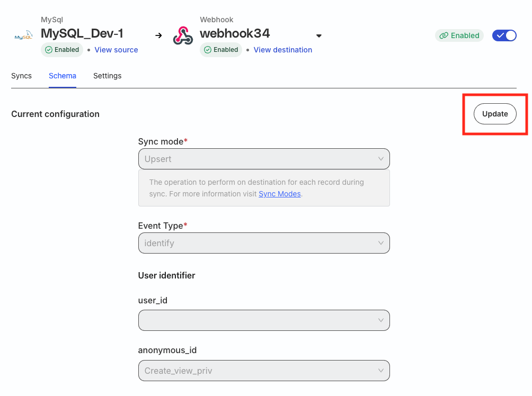Expand the Event Type identify dropdown
The image size is (532, 396).
click(x=264, y=243)
